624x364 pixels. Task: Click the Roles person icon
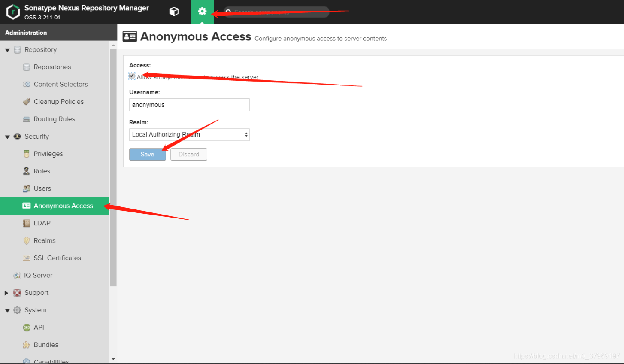coord(27,171)
